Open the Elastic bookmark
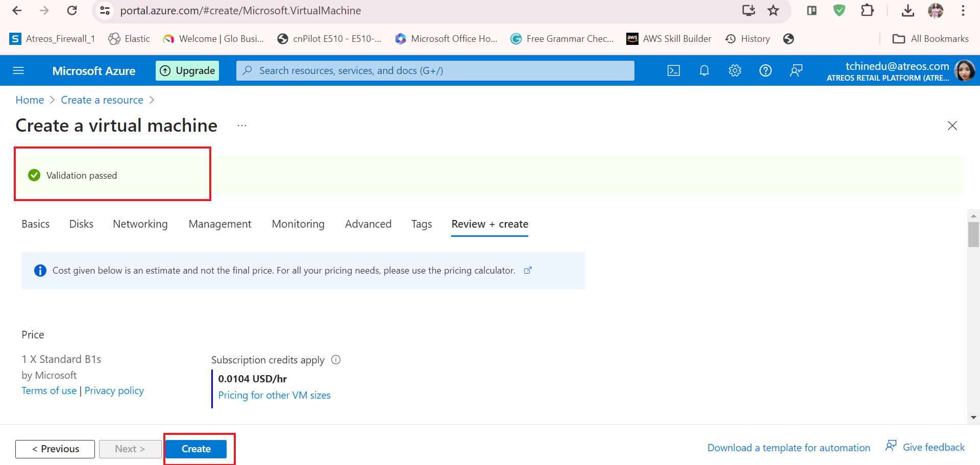 click(x=129, y=39)
